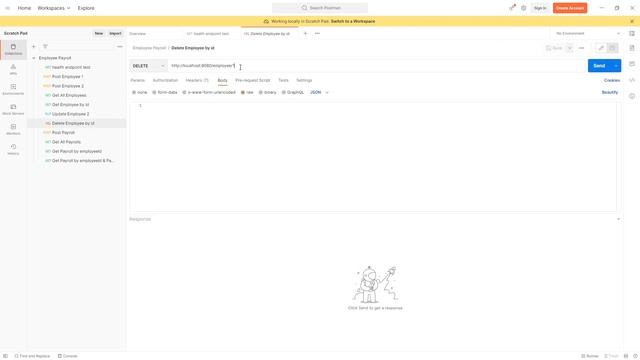Open the History sidebar panel
The width and height of the screenshot is (640, 360).
(13, 150)
